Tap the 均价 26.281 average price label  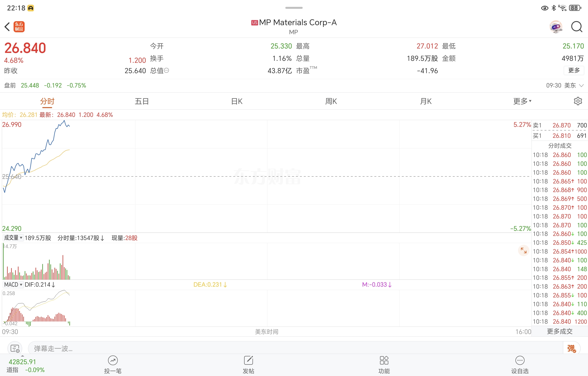[x=20, y=115]
